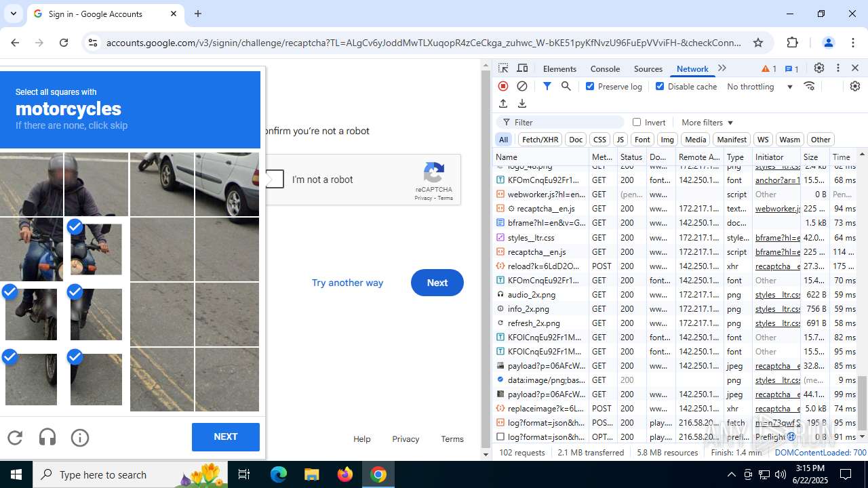Open the issues counter badge
This screenshot has height=488, width=868.
[x=791, y=68]
